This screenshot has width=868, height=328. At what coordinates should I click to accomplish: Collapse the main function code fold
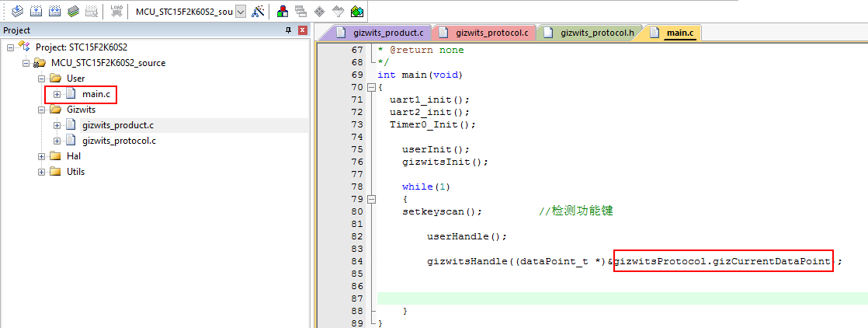tap(370, 87)
